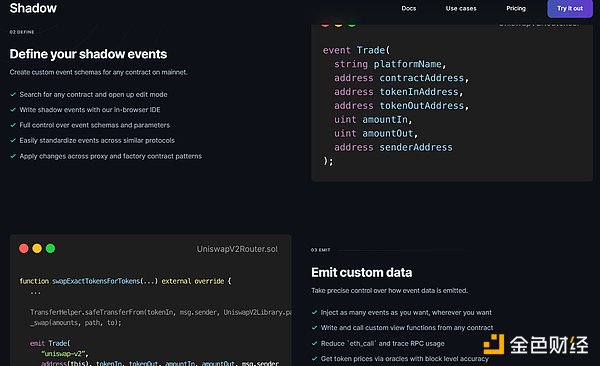Click the 'Define your shadow events' heading
The width and height of the screenshot is (600, 366).
[x=88, y=54]
